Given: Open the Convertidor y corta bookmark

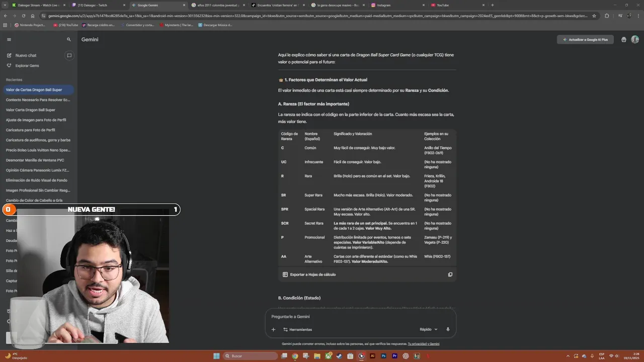Looking at the screenshot, I should (x=137, y=25).
